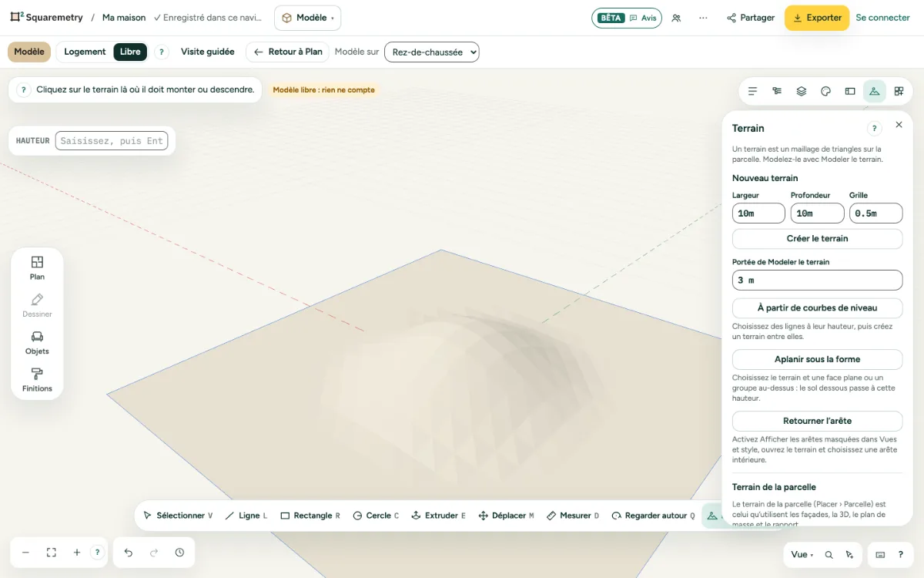Switch mode toggle to Libre
This screenshot has height=578, width=924.
[x=130, y=52]
